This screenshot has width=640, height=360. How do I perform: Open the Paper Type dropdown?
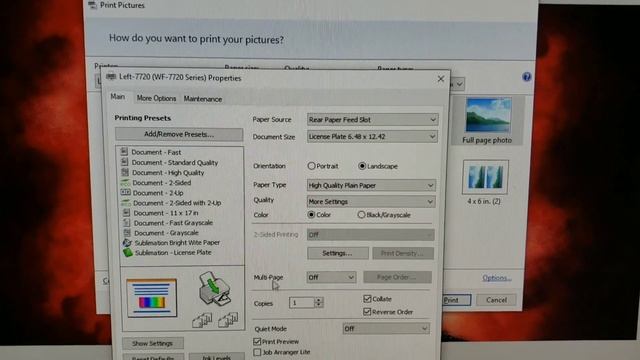tap(371, 185)
